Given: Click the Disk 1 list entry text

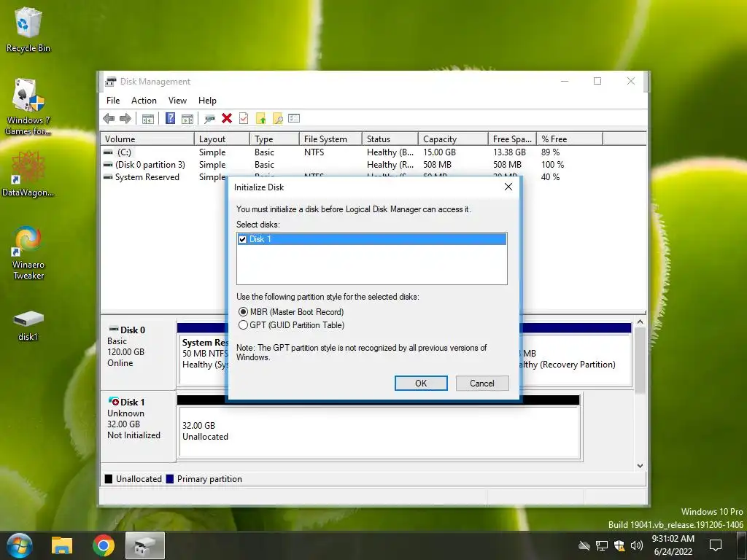Looking at the screenshot, I should coord(260,239).
